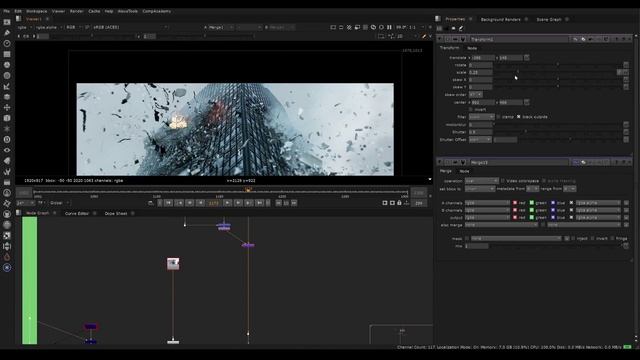640x360 pixels.
Task: Open the Views eye icon menu
Action: point(7,150)
